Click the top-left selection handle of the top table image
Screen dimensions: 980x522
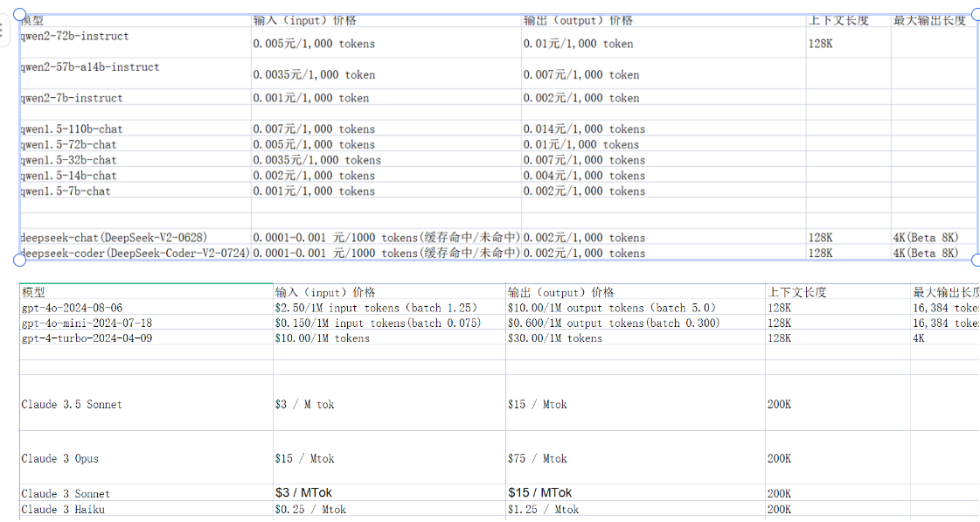pyautogui.click(x=20, y=14)
